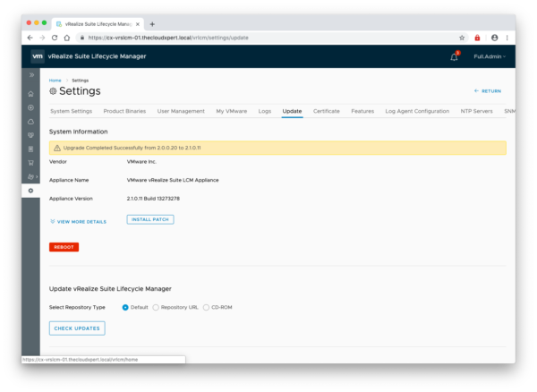
Task: Open the Home icon in sidebar
Action: click(x=31, y=93)
